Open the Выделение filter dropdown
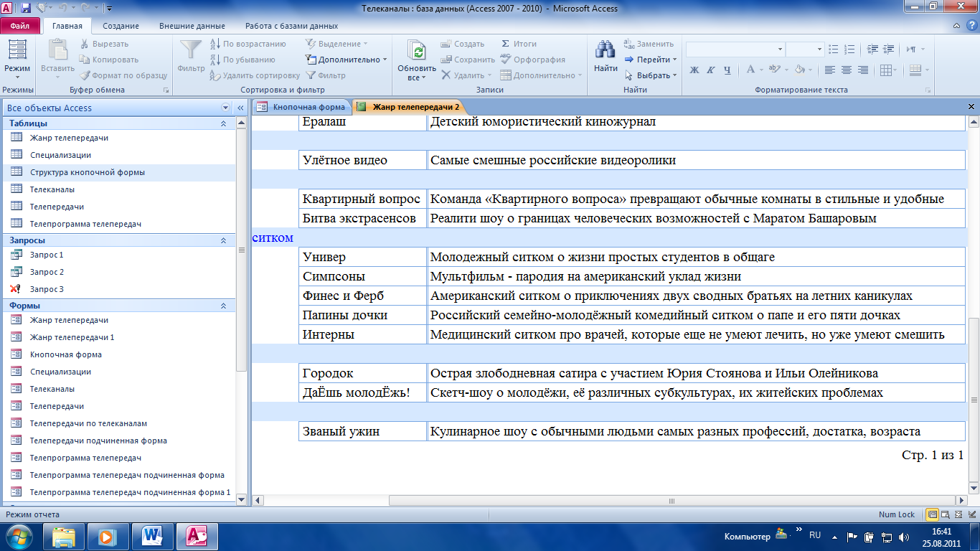Viewport: 980px width, 551px height. pyautogui.click(x=336, y=44)
